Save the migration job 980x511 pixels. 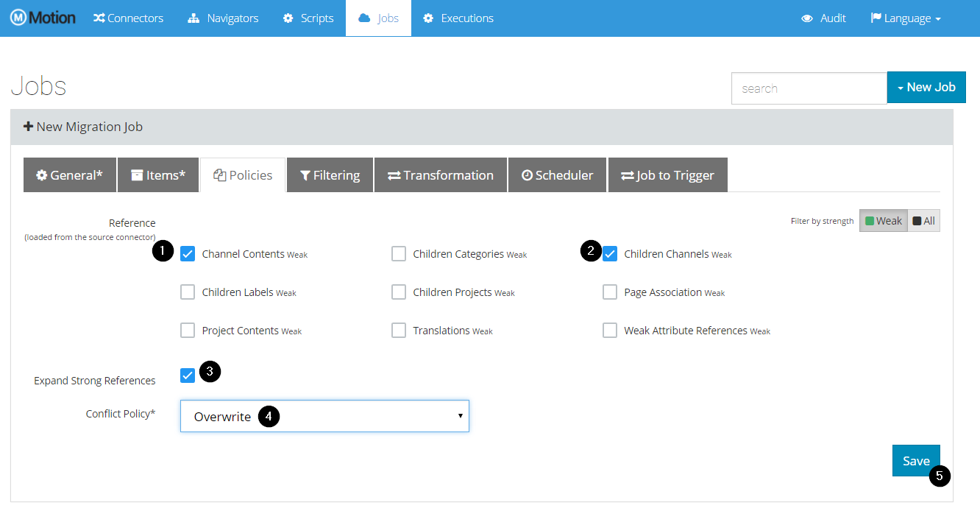[916, 461]
